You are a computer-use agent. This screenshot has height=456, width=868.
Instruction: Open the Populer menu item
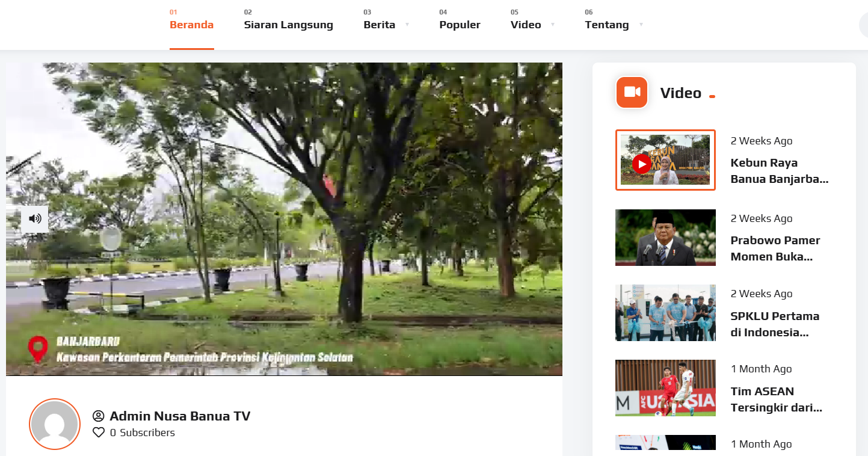click(460, 25)
